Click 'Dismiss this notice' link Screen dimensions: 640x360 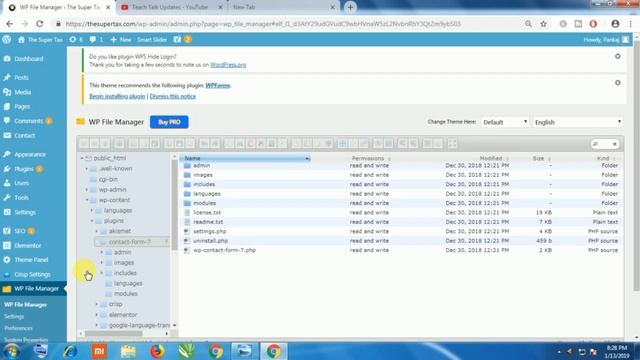(173, 96)
